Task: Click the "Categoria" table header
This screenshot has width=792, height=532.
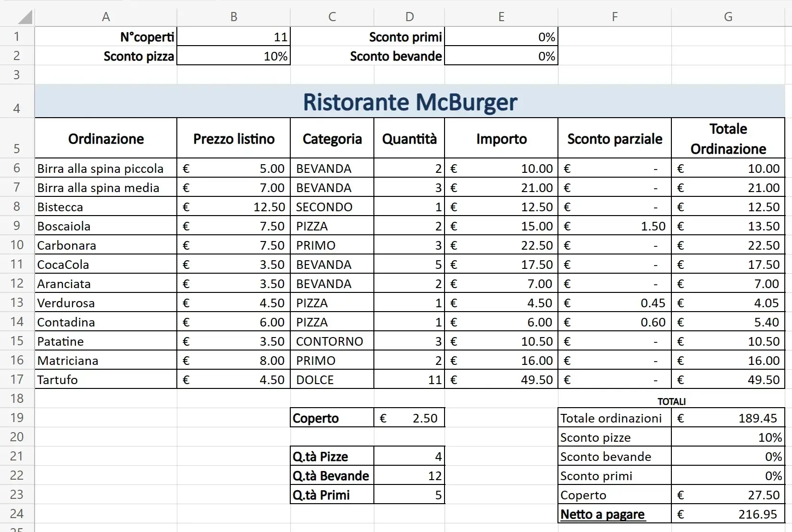Action: pyautogui.click(x=332, y=138)
